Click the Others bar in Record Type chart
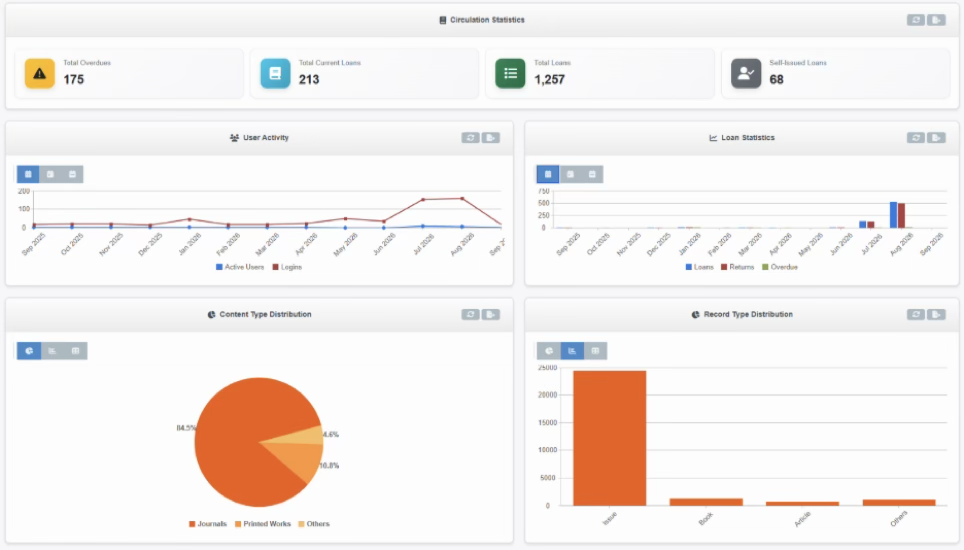 [899, 503]
